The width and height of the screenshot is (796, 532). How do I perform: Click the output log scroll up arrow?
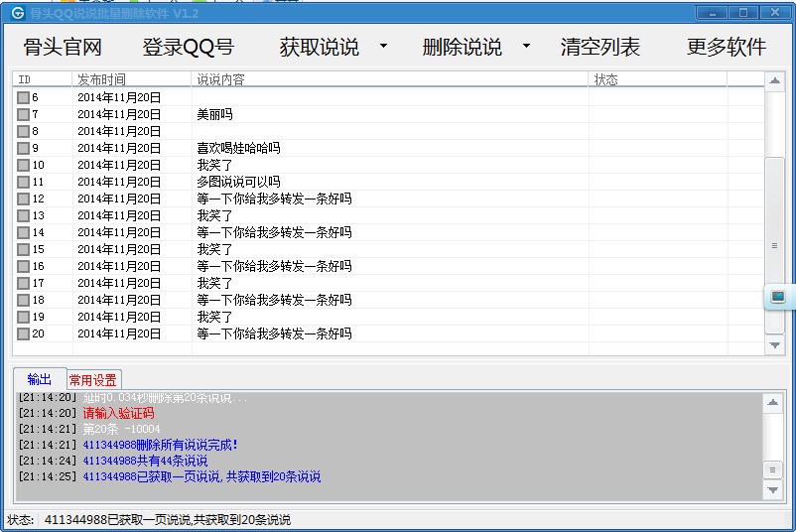(x=772, y=403)
